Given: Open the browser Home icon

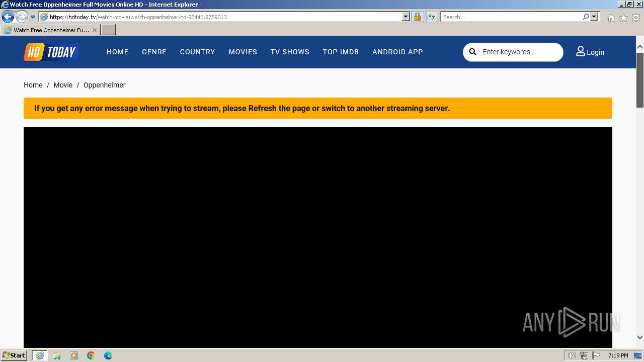Looking at the screenshot, I should [611, 18].
